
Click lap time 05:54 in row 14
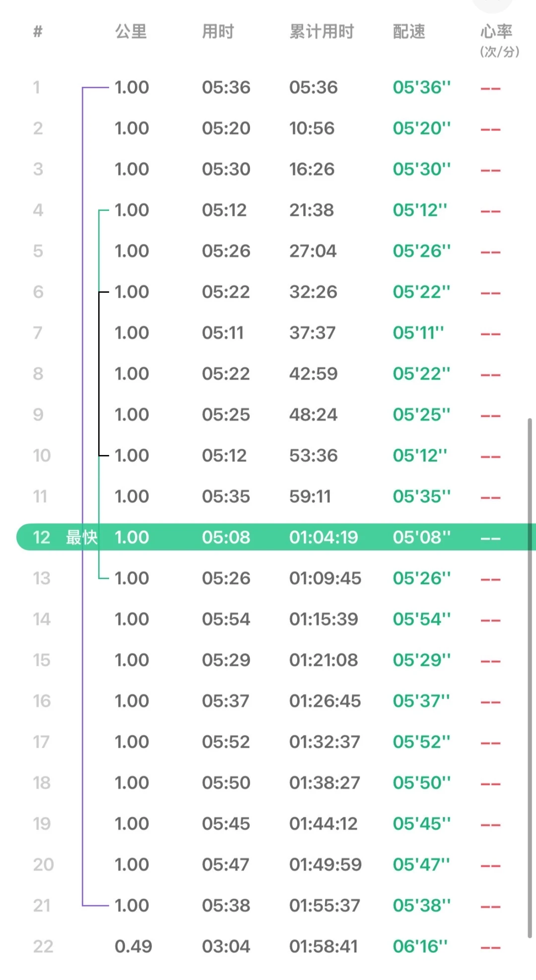226,619
